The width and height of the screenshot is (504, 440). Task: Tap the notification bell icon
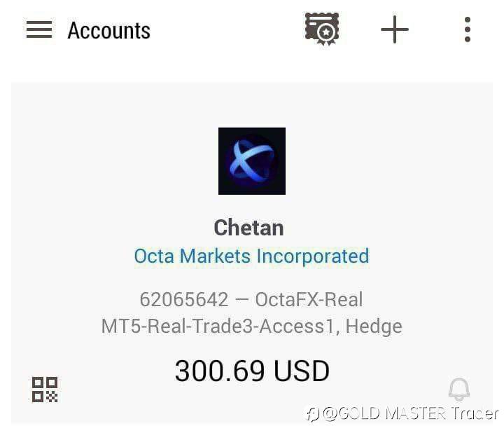459,389
